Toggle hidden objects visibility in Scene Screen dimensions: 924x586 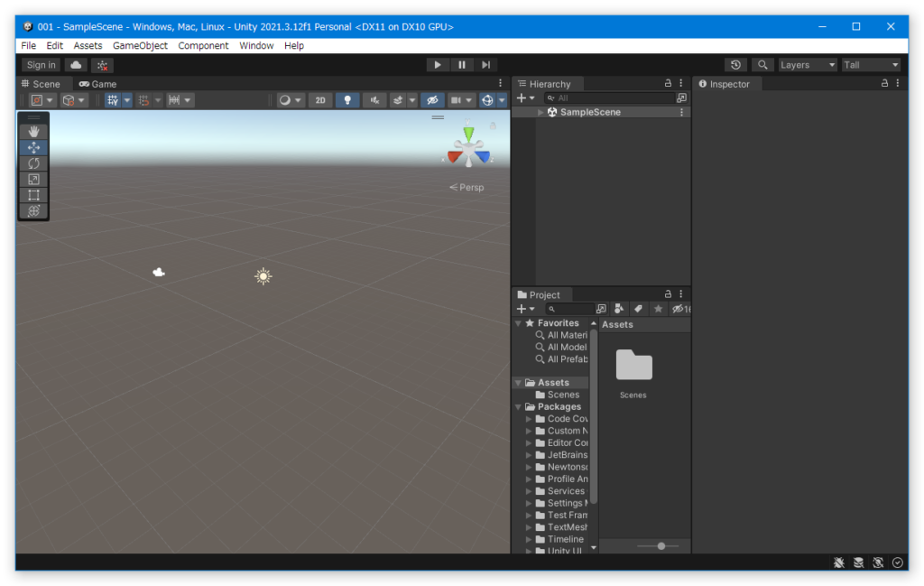[432, 100]
